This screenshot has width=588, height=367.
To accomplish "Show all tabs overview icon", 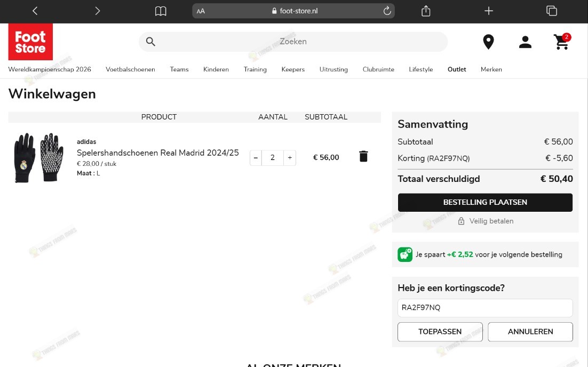I will [x=551, y=11].
